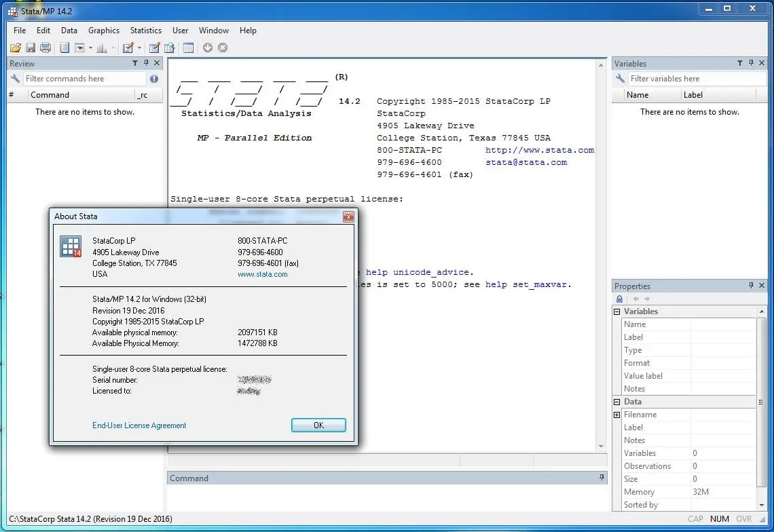
Task: Click the wrench icon in Review panel
Action: point(16,79)
